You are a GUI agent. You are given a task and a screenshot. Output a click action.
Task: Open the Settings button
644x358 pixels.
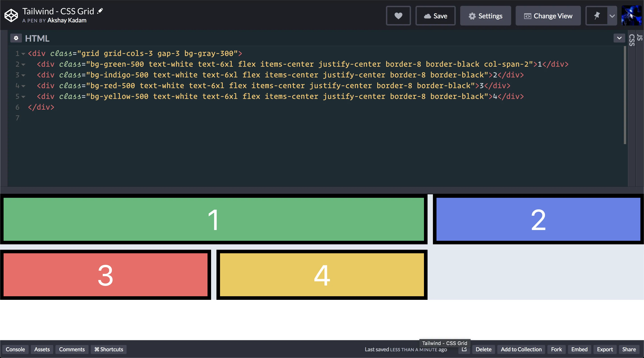(x=485, y=16)
